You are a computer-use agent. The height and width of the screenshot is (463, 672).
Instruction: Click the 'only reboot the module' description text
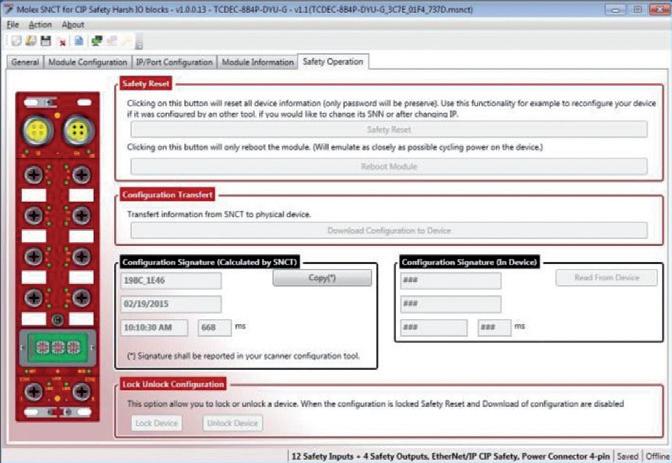pos(335,147)
